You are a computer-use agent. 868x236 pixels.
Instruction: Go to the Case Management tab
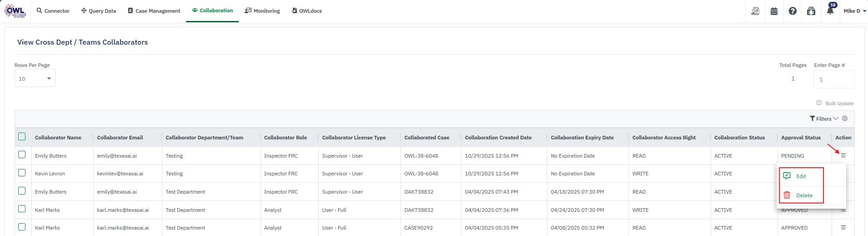point(154,11)
